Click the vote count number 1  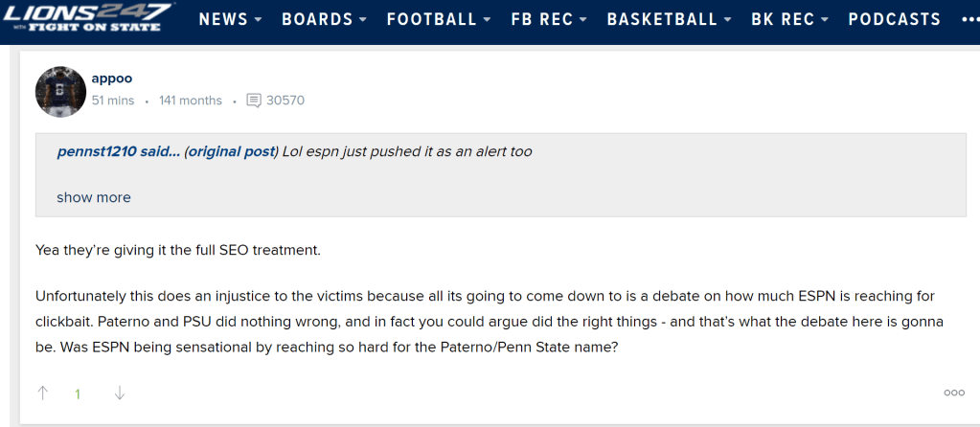[79, 393]
